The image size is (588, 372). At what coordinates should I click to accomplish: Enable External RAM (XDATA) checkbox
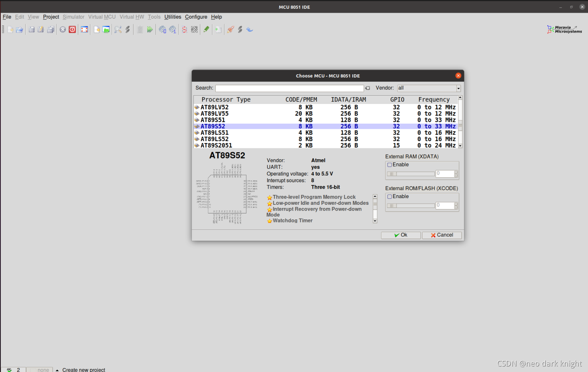coord(390,165)
